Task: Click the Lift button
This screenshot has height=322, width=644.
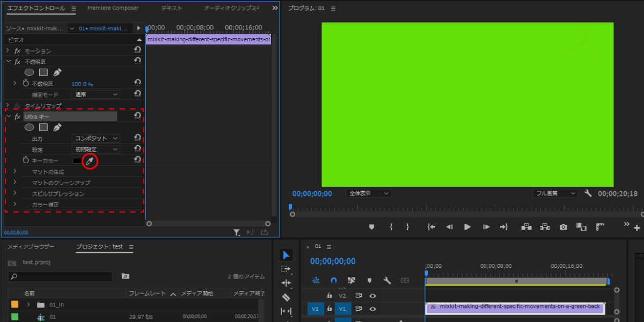Action: [526, 227]
